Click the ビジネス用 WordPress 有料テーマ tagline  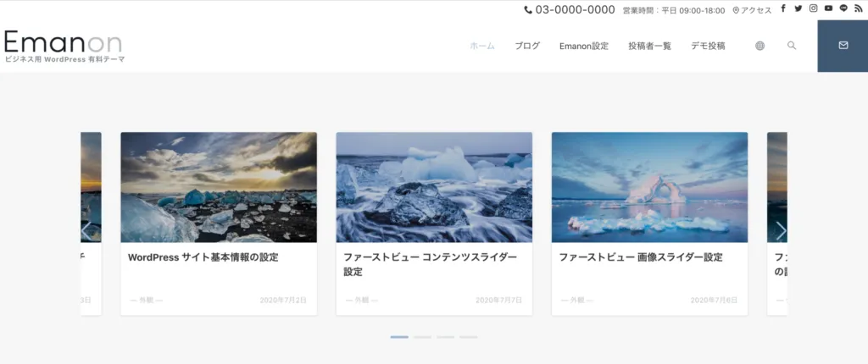tap(64, 59)
